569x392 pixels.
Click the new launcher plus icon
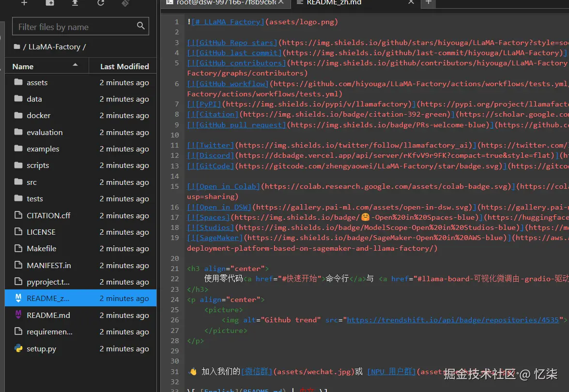pyautogui.click(x=24, y=2)
